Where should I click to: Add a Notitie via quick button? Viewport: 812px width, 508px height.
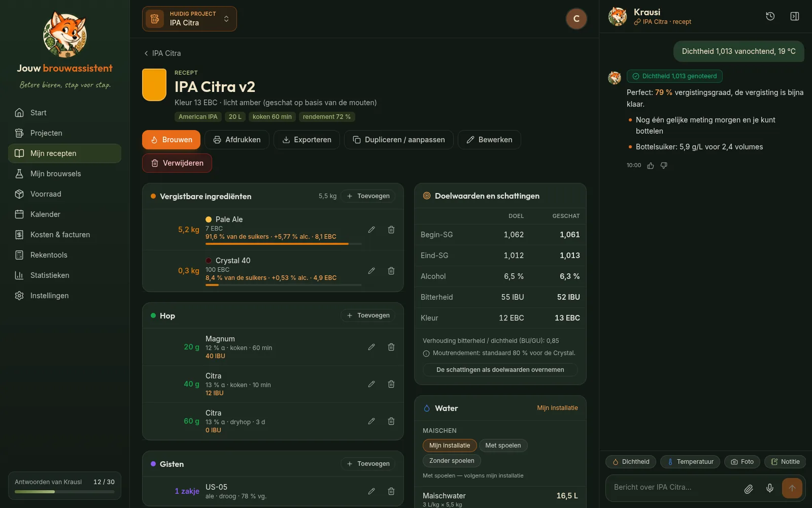coord(785,462)
